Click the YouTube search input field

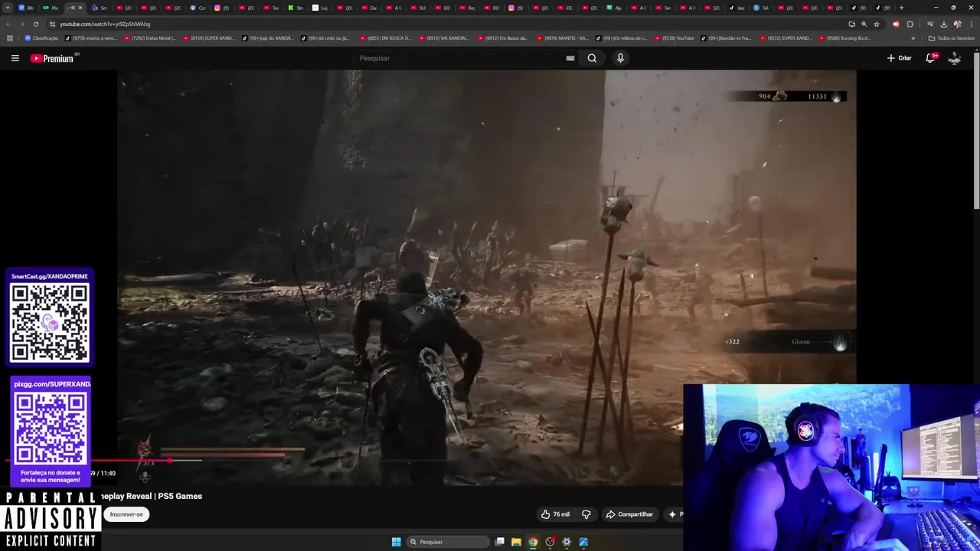tap(459, 58)
